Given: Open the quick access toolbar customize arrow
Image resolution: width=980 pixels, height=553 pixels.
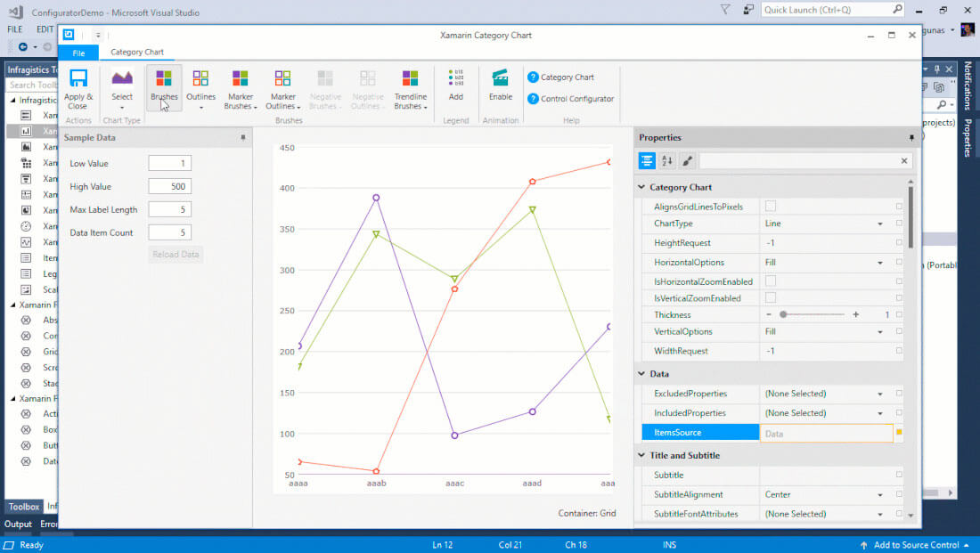Looking at the screenshot, I should pyautogui.click(x=98, y=36).
